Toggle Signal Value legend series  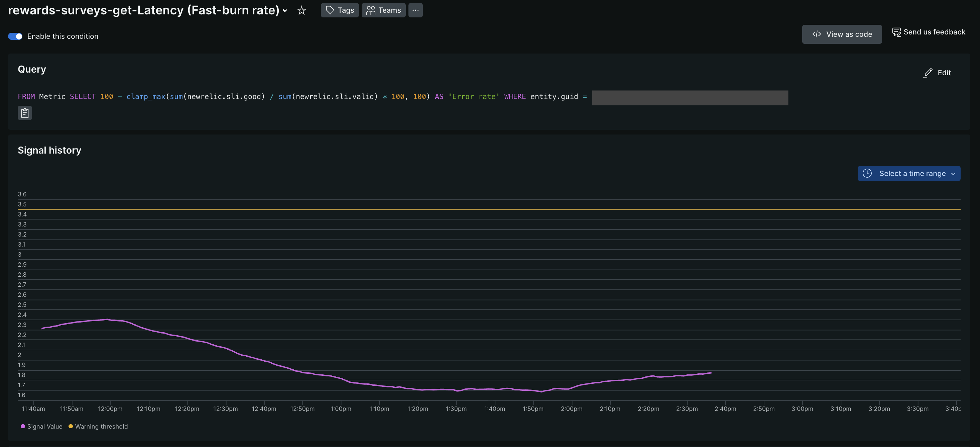(x=41, y=427)
